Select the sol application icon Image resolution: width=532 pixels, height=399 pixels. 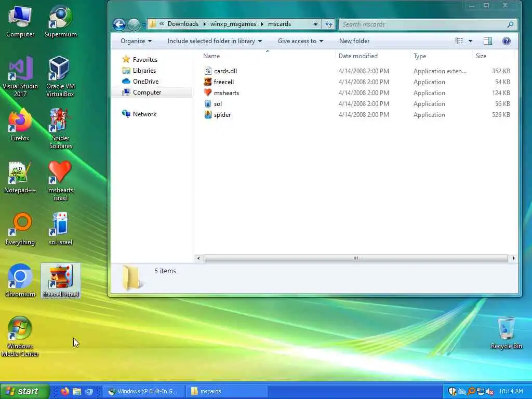click(208, 104)
